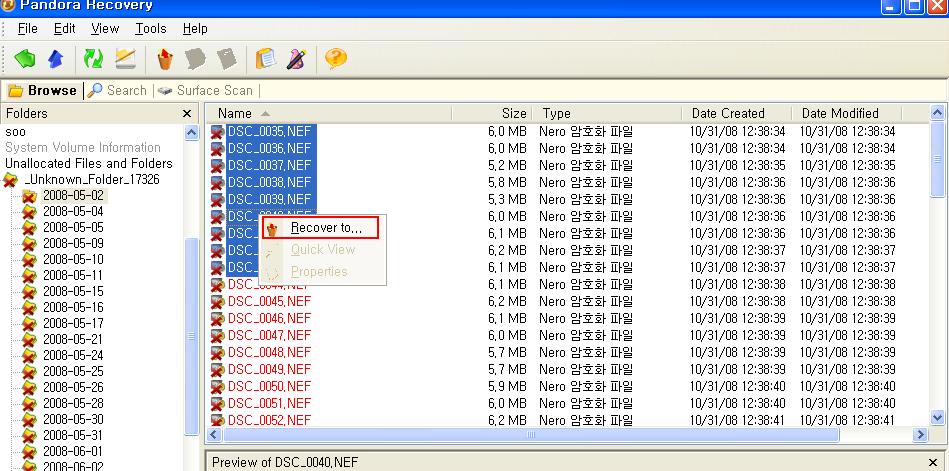Screen dimensions: 949x471
Task: Select file DSC_0049.NEF
Action: [x=269, y=369]
